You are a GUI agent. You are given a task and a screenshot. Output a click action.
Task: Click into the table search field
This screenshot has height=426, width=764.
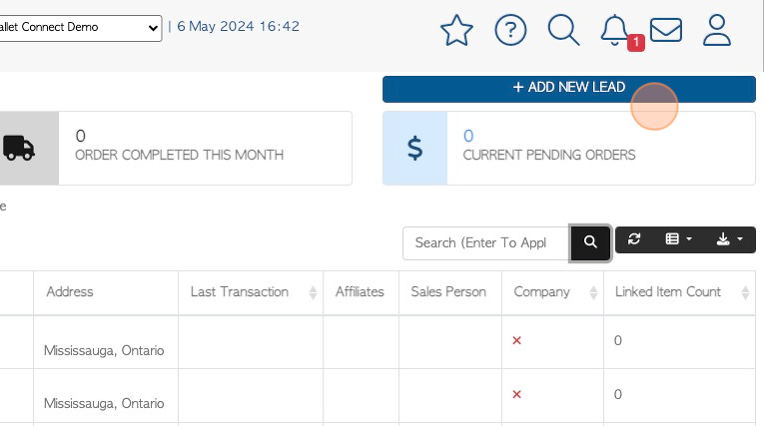486,243
